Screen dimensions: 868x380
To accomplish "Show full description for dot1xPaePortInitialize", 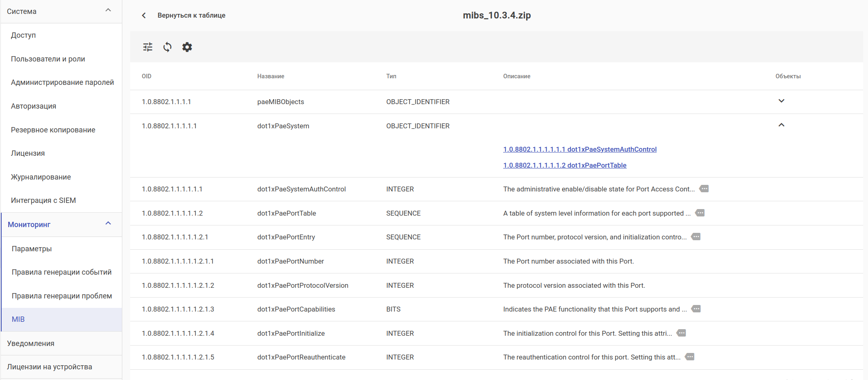I will tap(681, 333).
